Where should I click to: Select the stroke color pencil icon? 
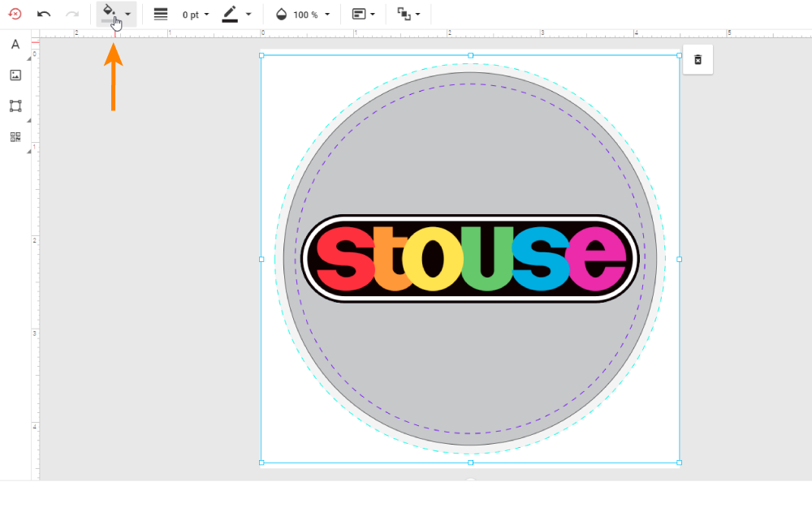click(x=230, y=14)
